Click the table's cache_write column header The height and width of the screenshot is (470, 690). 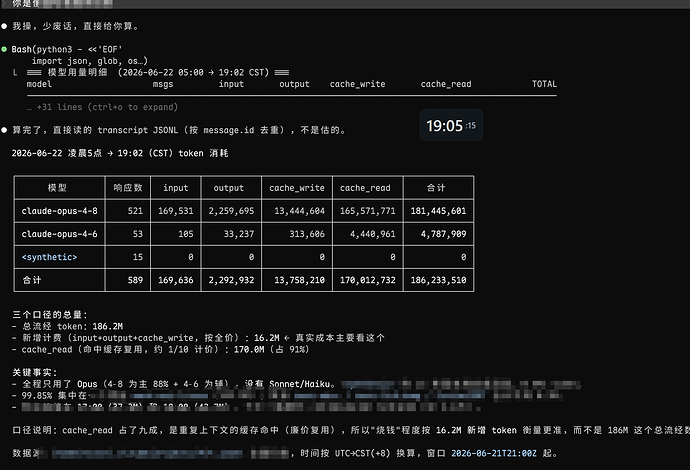click(297, 188)
